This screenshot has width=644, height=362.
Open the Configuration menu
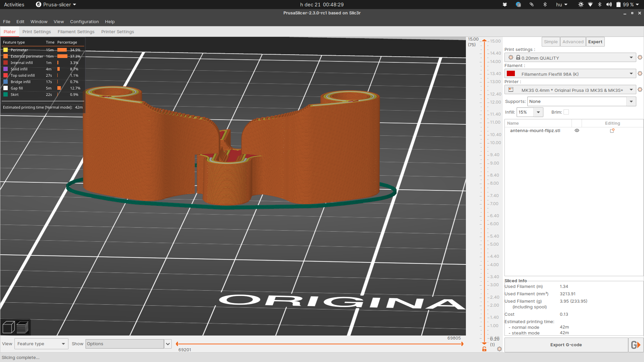click(85, 22)
